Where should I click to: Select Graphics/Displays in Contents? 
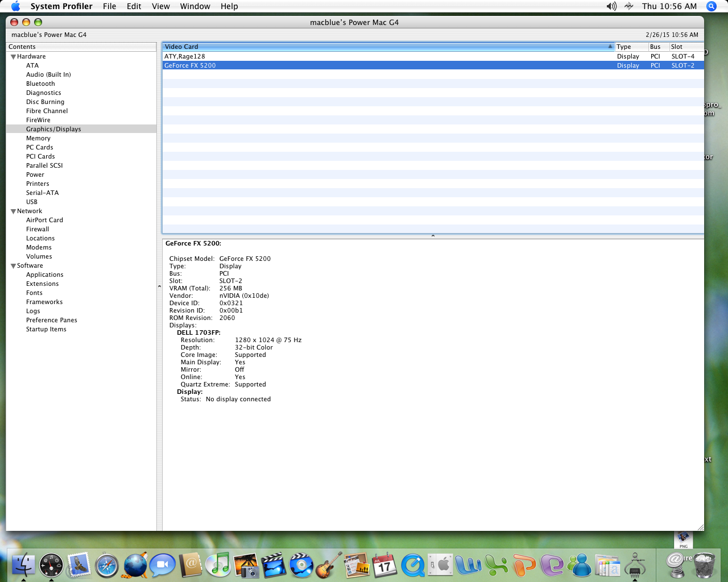[81, 129]
